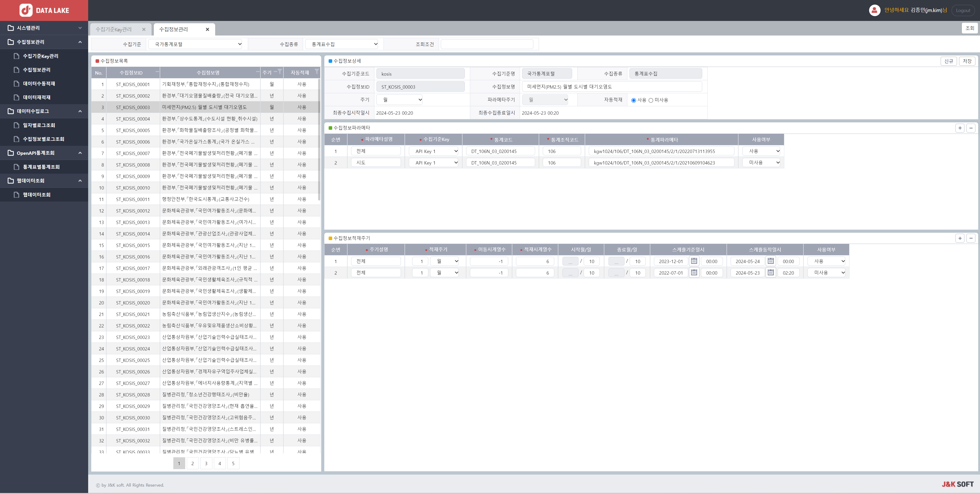
Task: Open 사용여부 dropdown showing 미사용 in schedule row 2
Action: pos(826,272)
